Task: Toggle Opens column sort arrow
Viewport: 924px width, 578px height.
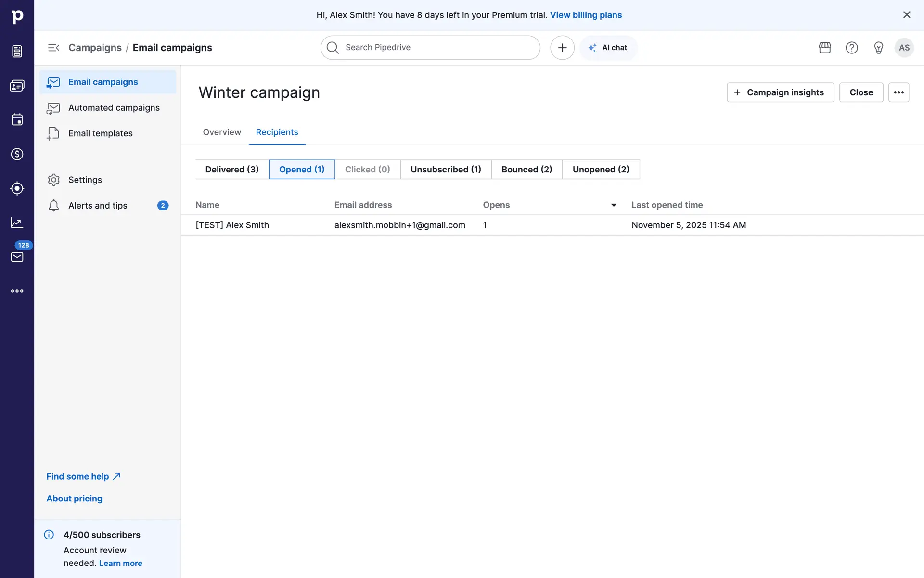Action: [614, 205]
